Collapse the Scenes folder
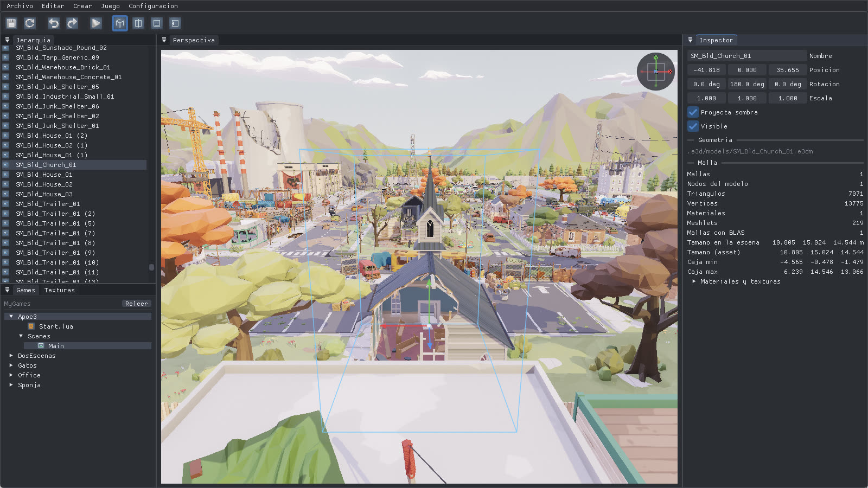The image size is (868, 488). pyautogui.click(x=21, y=336)
